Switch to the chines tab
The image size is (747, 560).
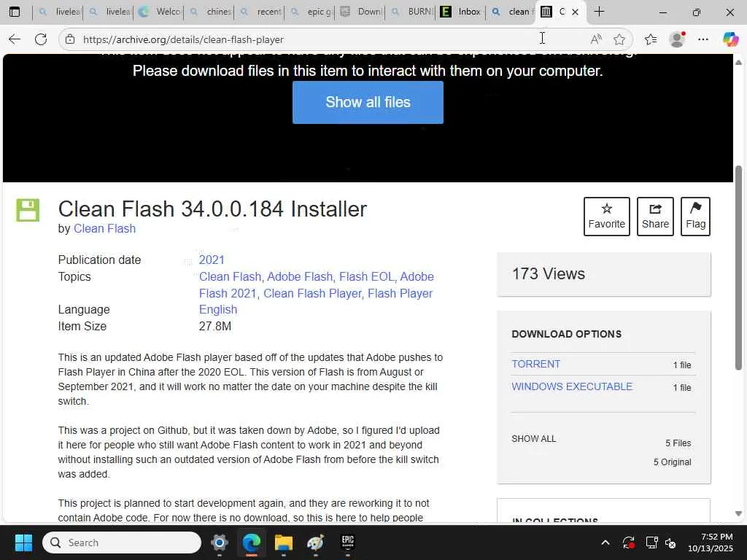coord(209,12)
